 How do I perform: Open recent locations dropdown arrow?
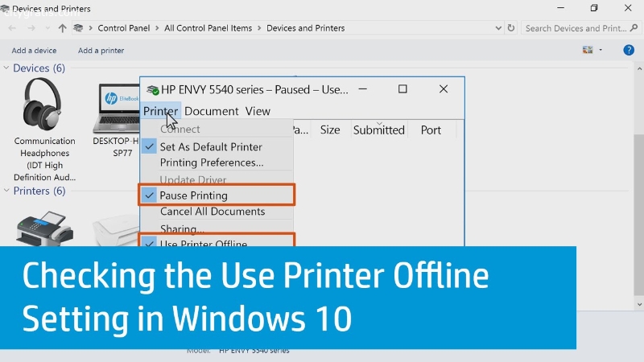[47, 28]
